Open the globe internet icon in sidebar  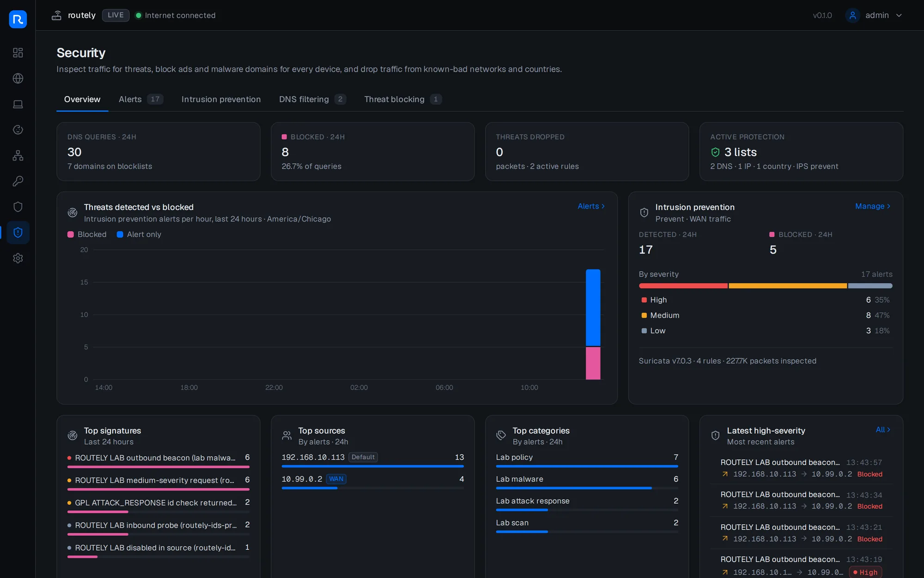[x=18, y=79]
